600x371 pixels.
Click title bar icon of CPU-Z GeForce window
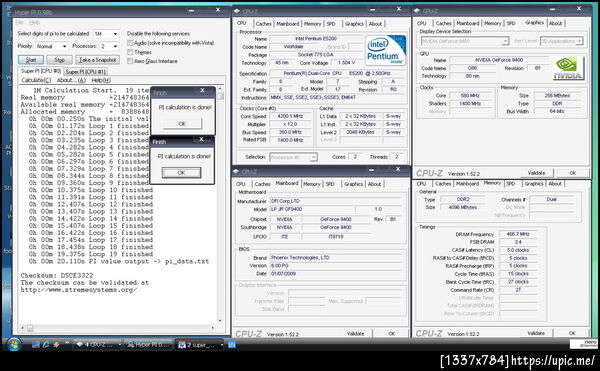pyautogui.click(x=417, y=11)
